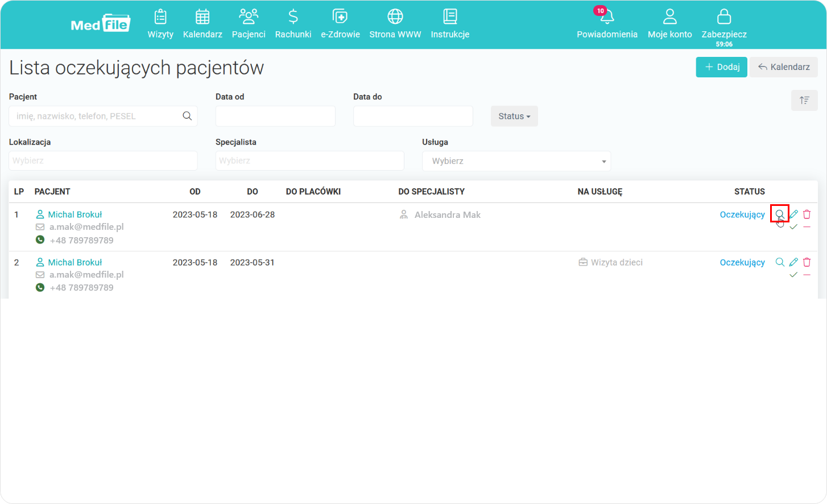
Task: Click Wizyta dzieci service text
Action: click(617, 262)
